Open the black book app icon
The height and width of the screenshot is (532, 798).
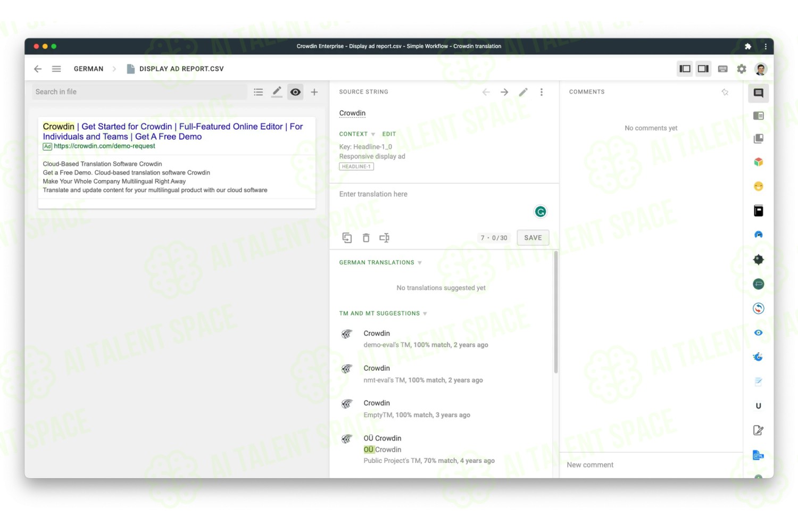pos(759,211)
